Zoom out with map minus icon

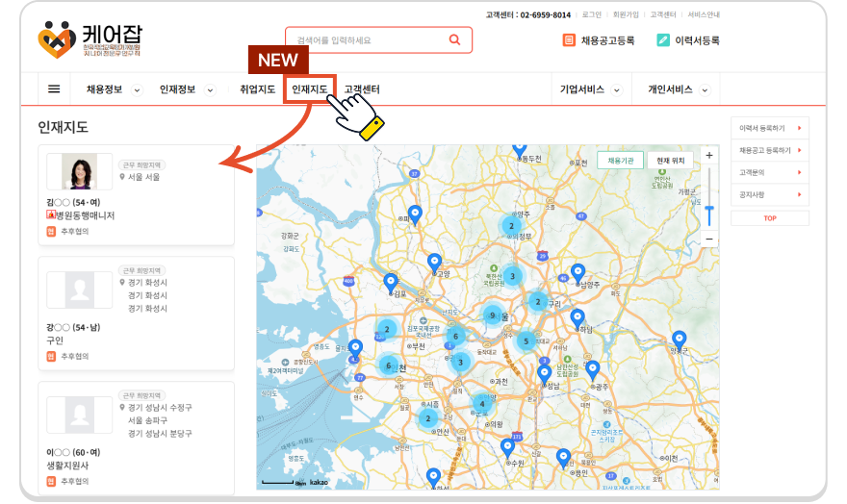click(709, 239)
